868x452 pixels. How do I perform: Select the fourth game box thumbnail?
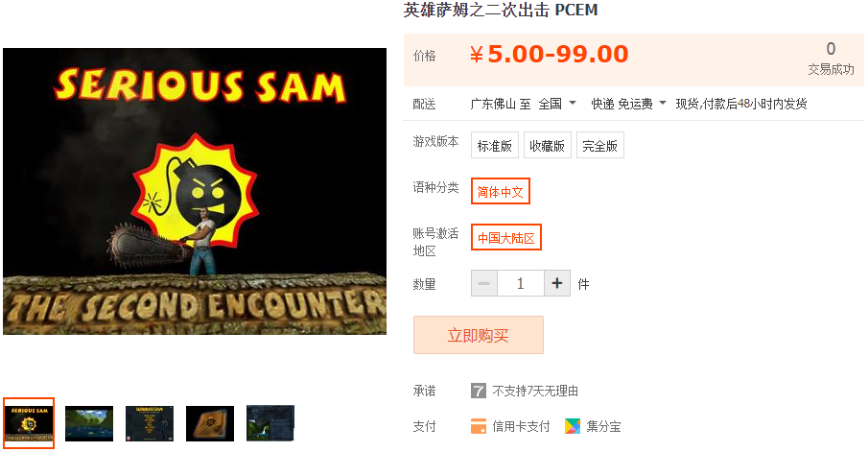tap(210, 423)
